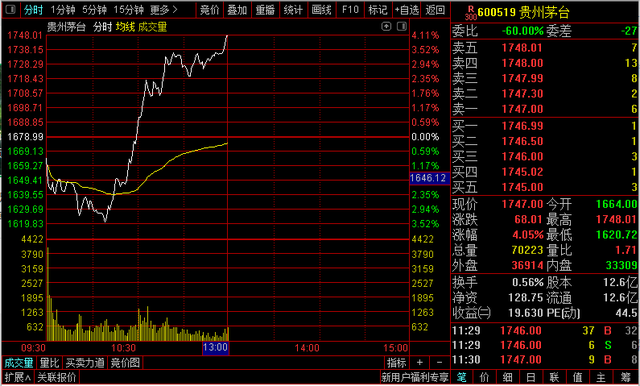Screen dimensions: 640x386
Task: Open the 新用户福利专享 link
Action: click(415, 377)
